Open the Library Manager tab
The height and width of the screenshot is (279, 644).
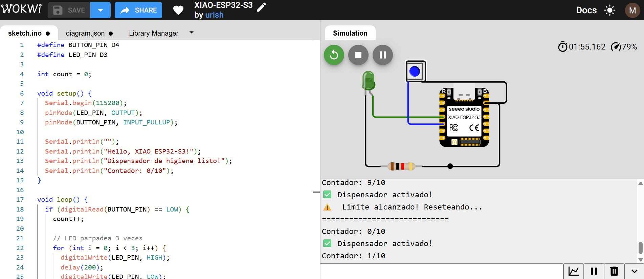coord(154,33)
